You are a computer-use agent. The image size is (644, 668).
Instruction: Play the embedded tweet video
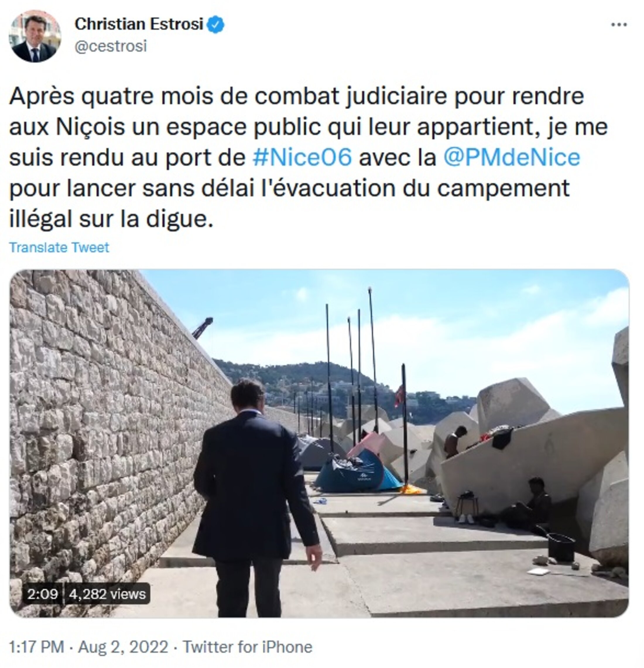[319, 443]
